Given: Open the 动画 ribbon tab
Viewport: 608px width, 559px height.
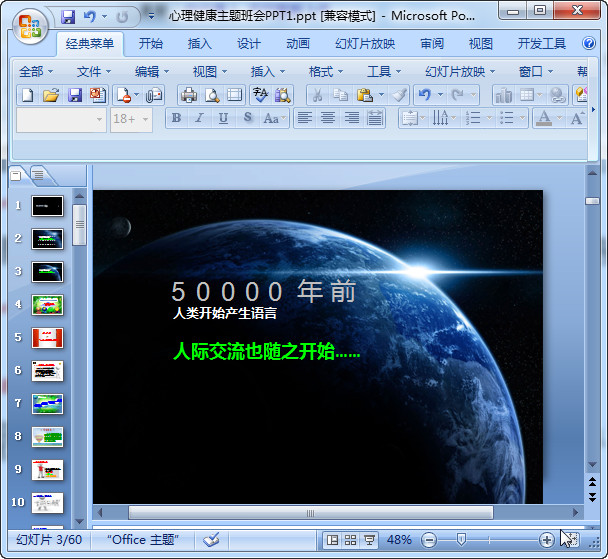Looking at the screenshot, I should (x=298, y=43).
